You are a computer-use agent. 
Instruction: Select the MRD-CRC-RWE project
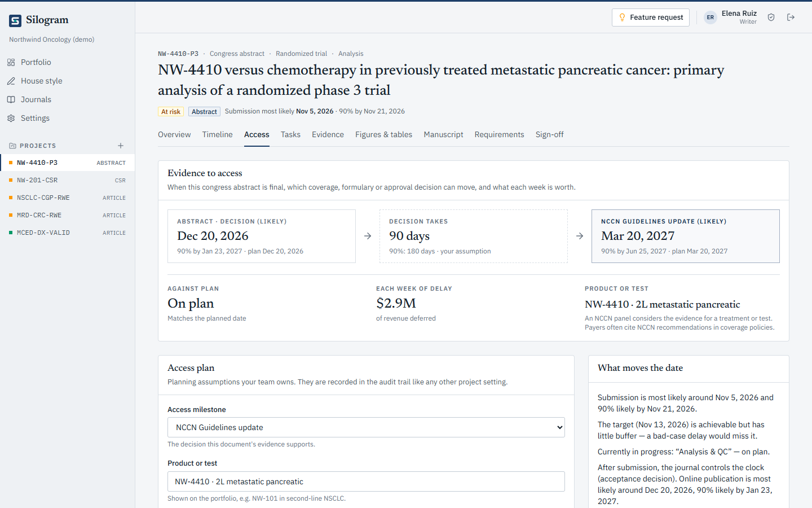[67, 215]
